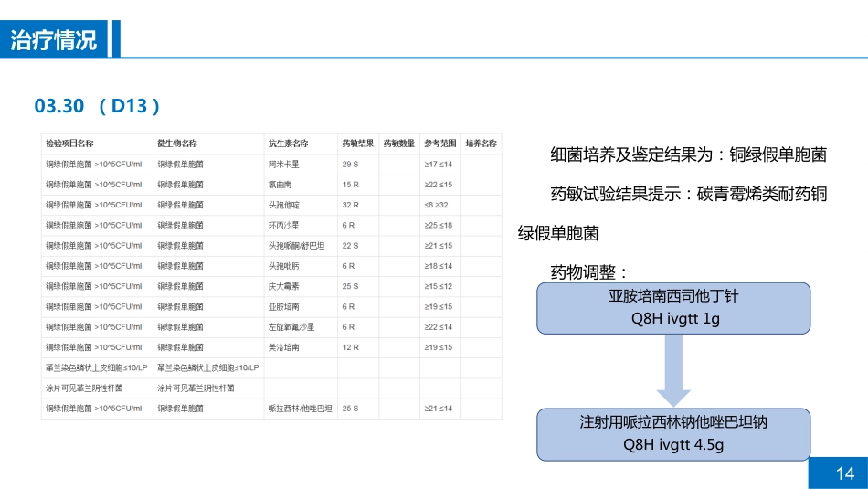Select the antibiotic cell 美洛培南
This screenshot has height=489, width=868.
pos(284,347)
